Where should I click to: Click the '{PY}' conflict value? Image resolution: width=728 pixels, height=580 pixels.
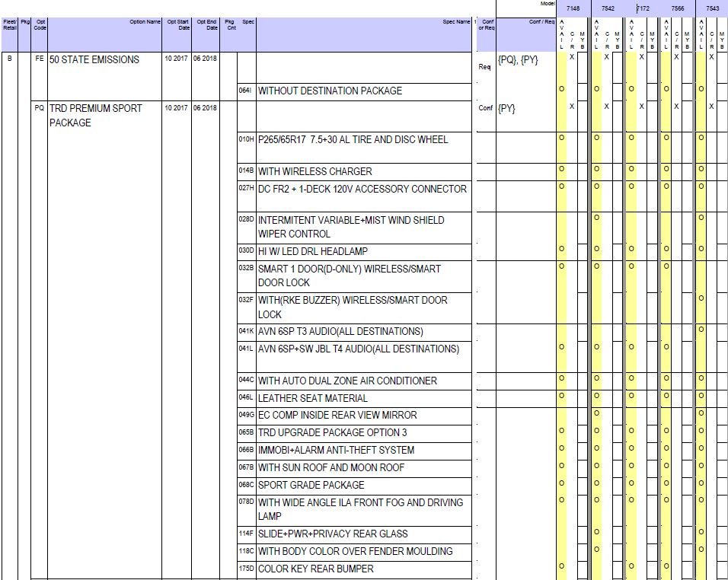tap(506, 109)
